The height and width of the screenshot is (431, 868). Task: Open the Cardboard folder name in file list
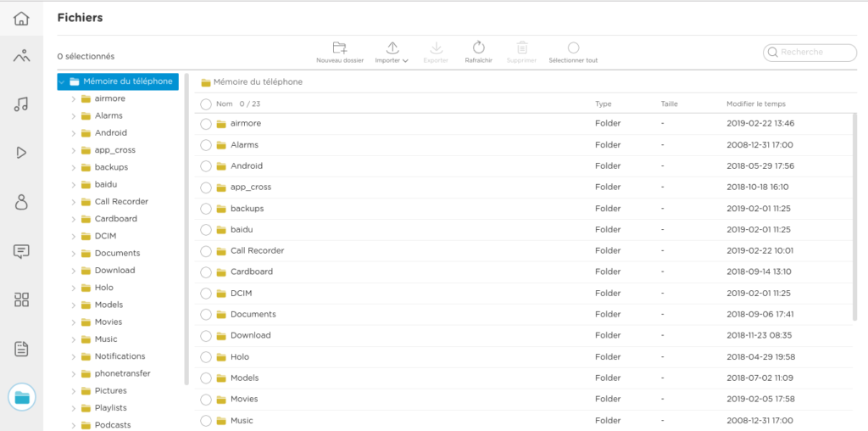coord(252,272)
